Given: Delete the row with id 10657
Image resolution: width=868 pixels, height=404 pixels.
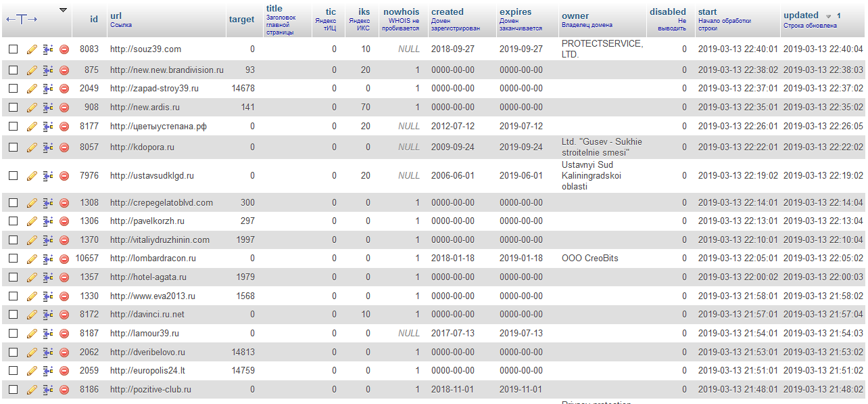Looking at the screenshot, I should 64,259.
